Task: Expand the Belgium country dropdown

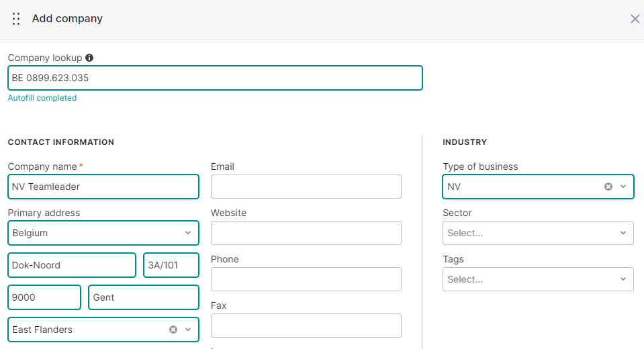Action: [x=103, y=233]
